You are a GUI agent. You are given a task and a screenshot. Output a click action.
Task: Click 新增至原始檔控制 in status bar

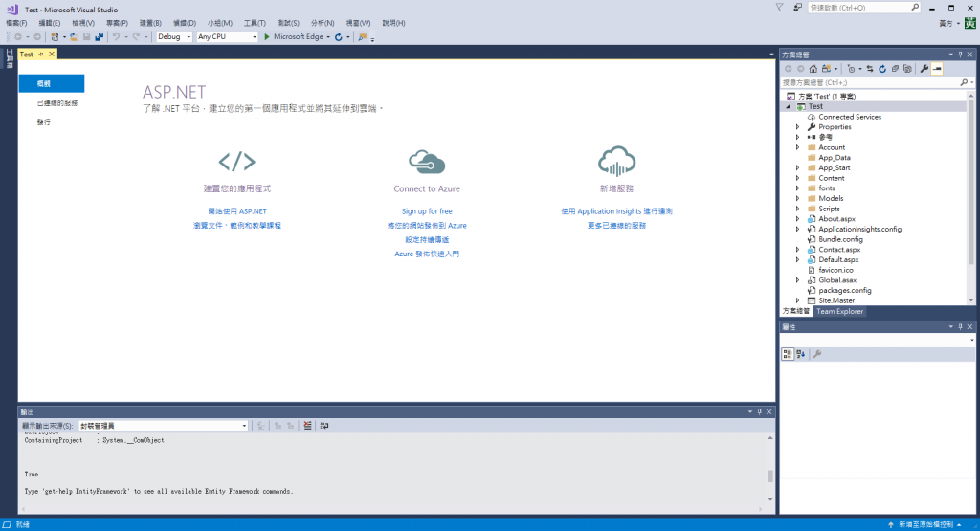pyautogui.click(x=925, y=524)
